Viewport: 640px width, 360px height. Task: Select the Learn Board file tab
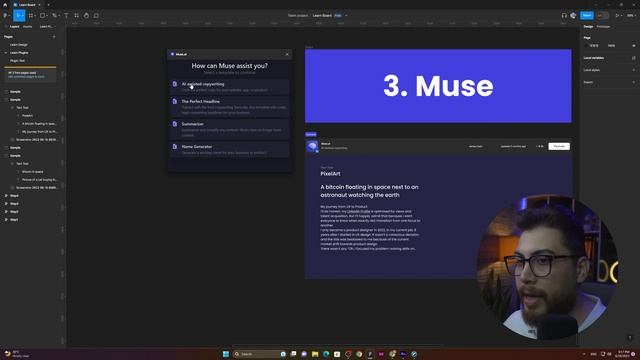(27, 4)
